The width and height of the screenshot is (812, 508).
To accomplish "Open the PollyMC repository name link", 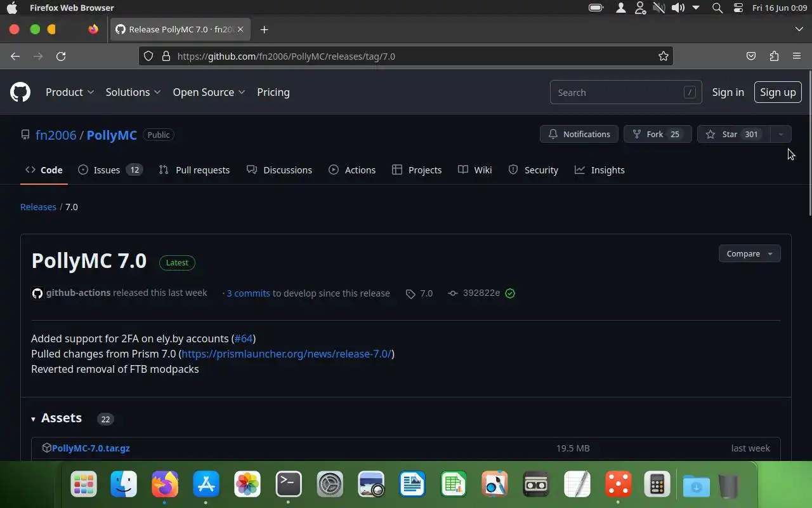I will coord(112,135).
